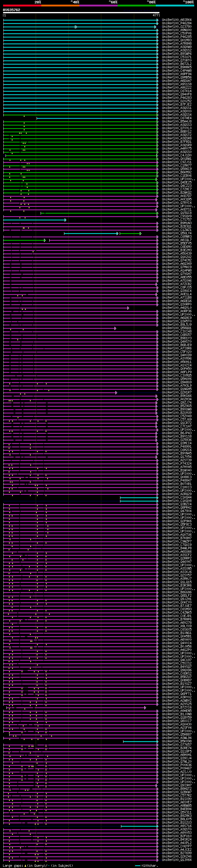Select label UniRef100_Q15GC8

177,213
